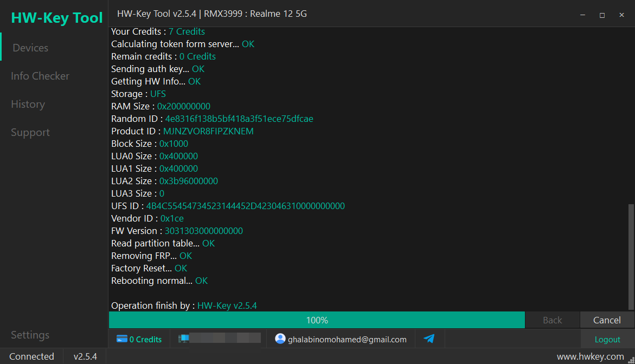Click the 'Operation finish by : HW-Key v2.5.4' line
The height and width of the screenshot is (364, 635).
pos(184,305)
